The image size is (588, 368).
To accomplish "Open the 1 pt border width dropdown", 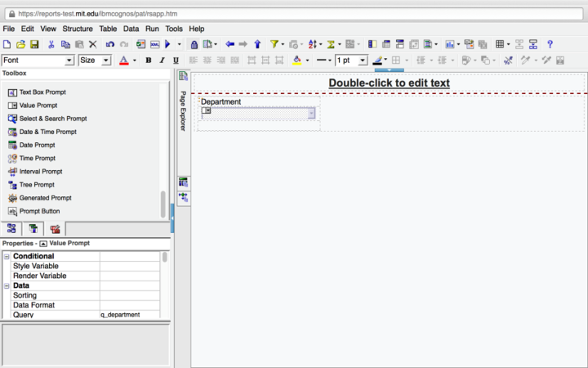I will pos(363,61).
